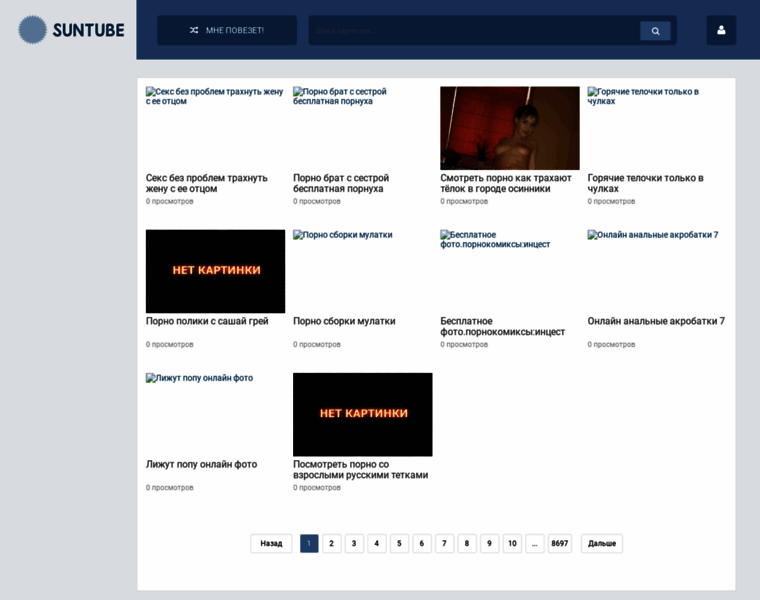Go to page 2
Viewport: 760px width, 600px height.
(332, 543)
